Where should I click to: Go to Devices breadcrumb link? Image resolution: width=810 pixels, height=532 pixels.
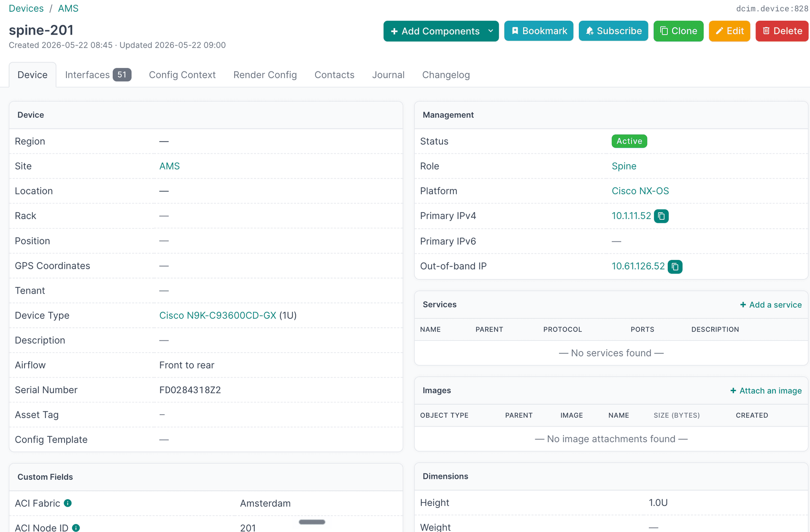pyautogui.click(x=26, y=8)
